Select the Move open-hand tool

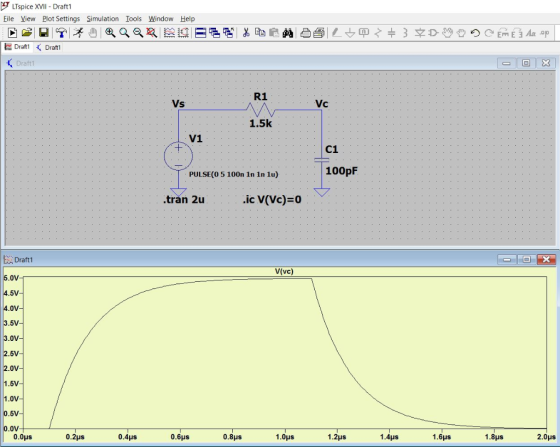447,33
